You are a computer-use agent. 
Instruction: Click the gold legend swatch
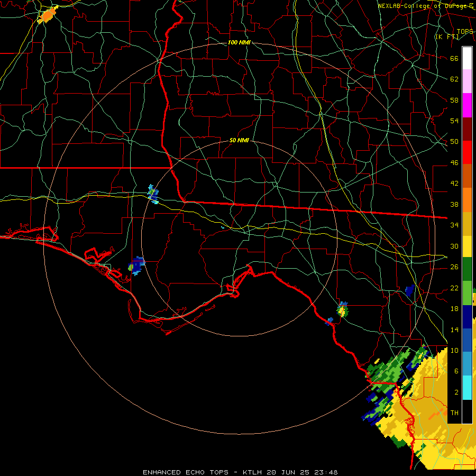467,224
